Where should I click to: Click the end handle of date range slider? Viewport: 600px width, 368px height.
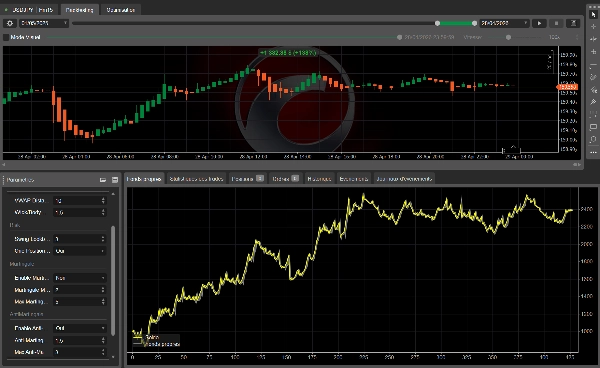pos(474,23)
